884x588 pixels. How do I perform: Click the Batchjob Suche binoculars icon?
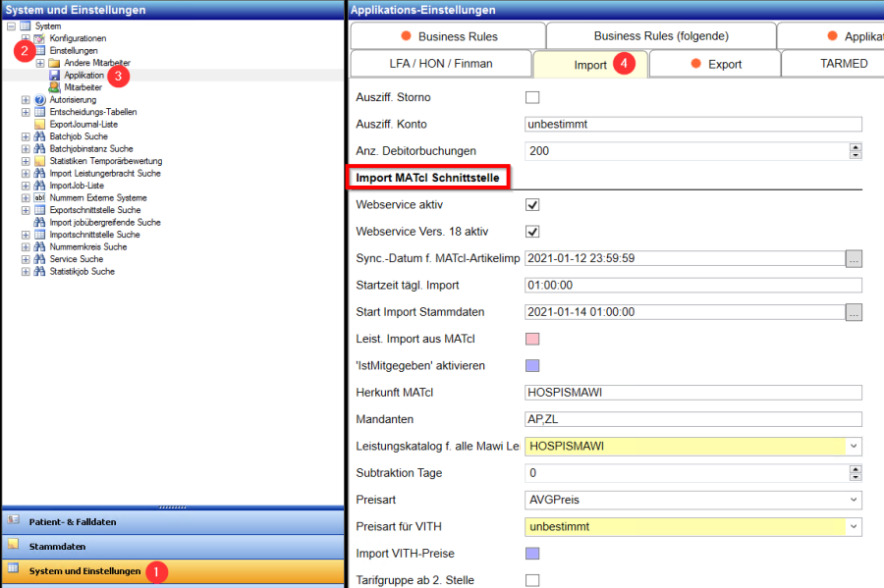coord(39,136)
